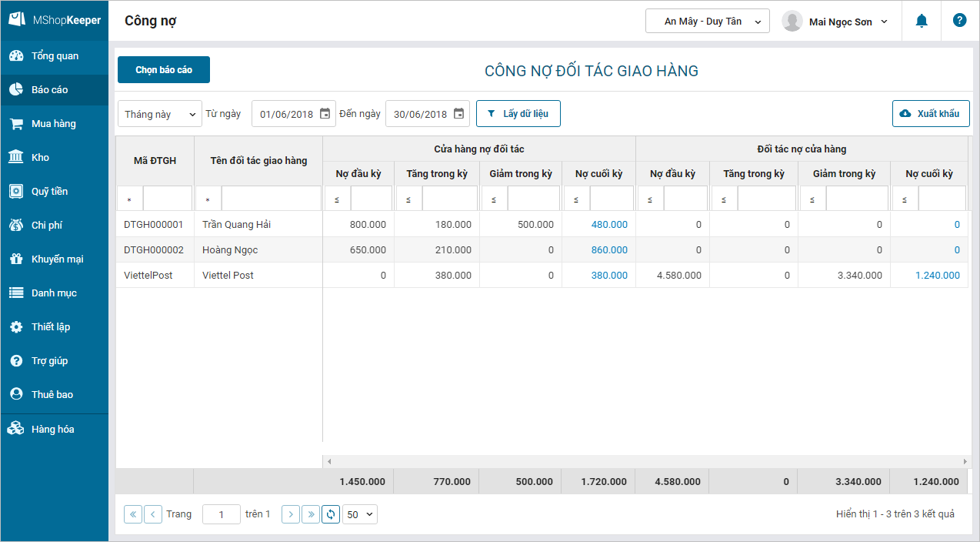
Task: Click the Chọn báo cáo button
Action: pyautogui.click(x=164, y=69)
